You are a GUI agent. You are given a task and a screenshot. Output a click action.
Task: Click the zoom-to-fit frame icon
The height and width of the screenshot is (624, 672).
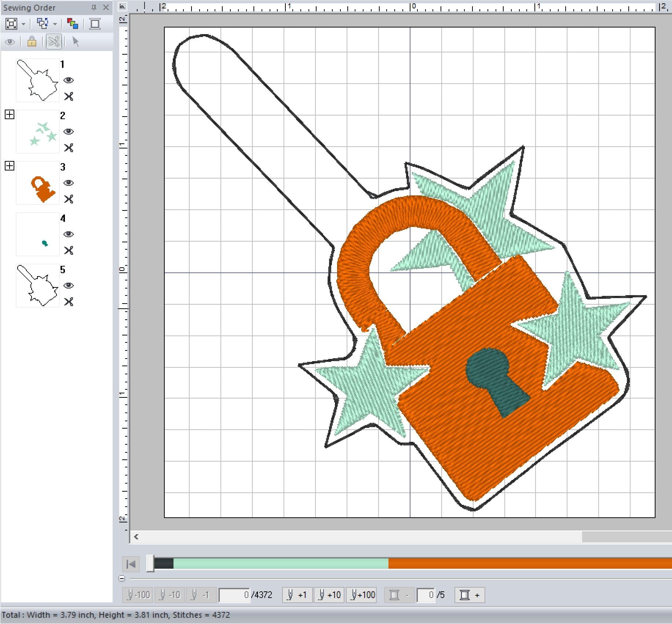point(11,24)
